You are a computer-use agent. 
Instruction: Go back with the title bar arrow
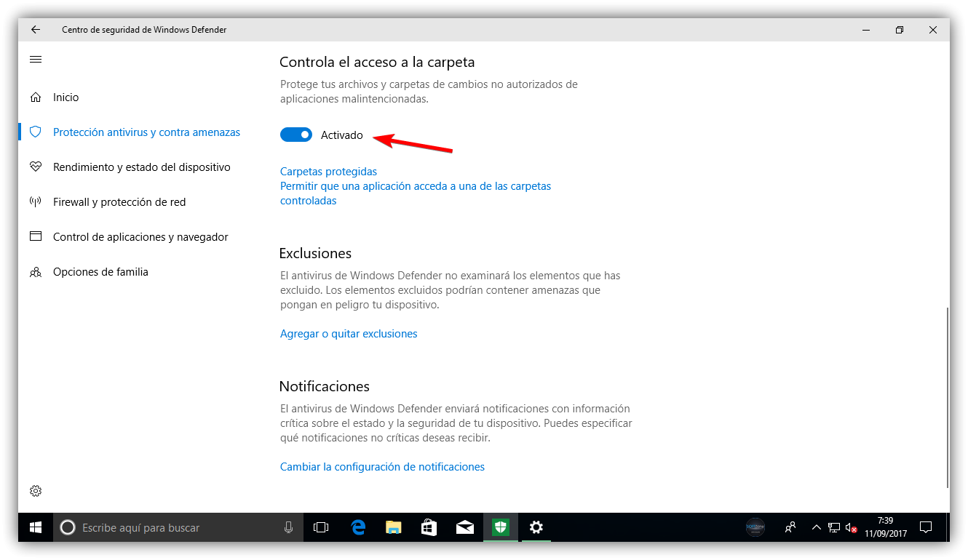[x=36, y=30]
